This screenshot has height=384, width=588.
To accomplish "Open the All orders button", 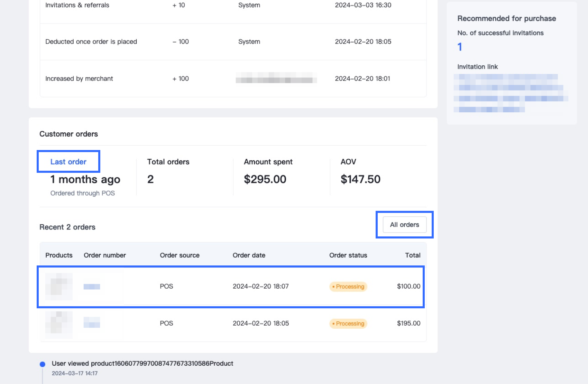I will click(x=404, y=225).
